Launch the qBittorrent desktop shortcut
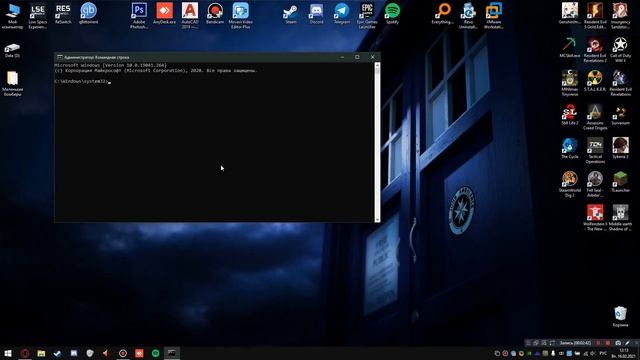The image size is (640, 360). tap(88, 13)
